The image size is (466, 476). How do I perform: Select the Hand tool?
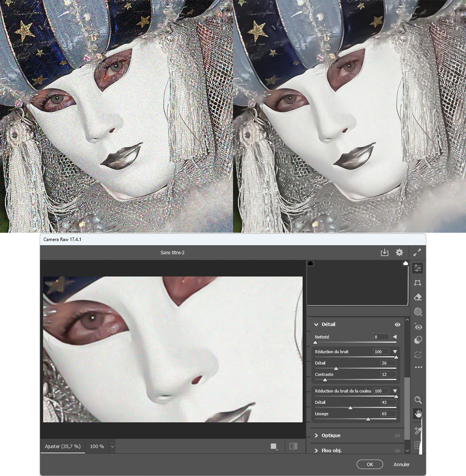click(x=417, y=414)
